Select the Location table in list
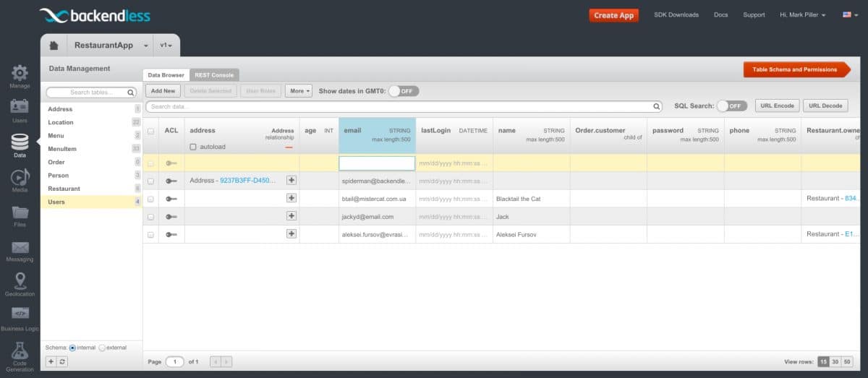Image resolution: width=868 pixels, height=378 pixels. point(91,122)
